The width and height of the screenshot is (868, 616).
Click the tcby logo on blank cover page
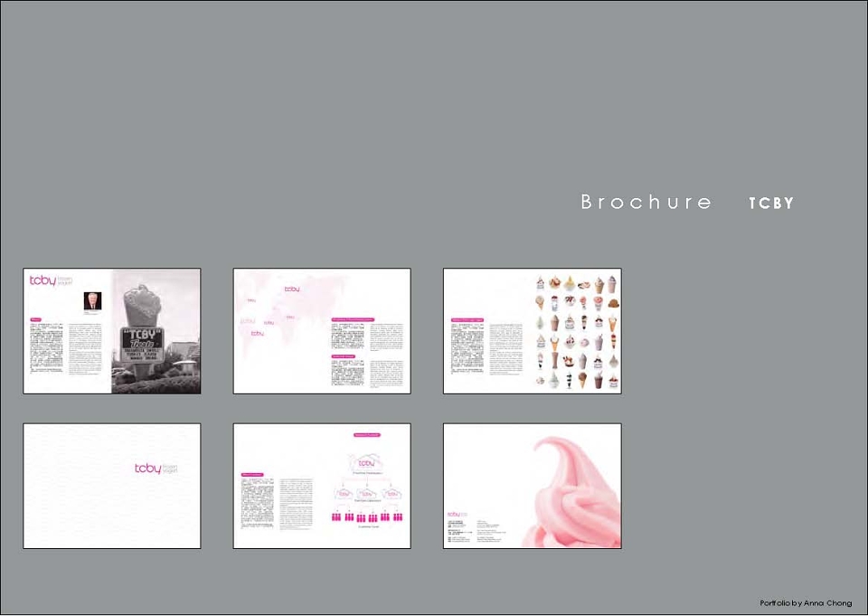[x=156, y=469]
